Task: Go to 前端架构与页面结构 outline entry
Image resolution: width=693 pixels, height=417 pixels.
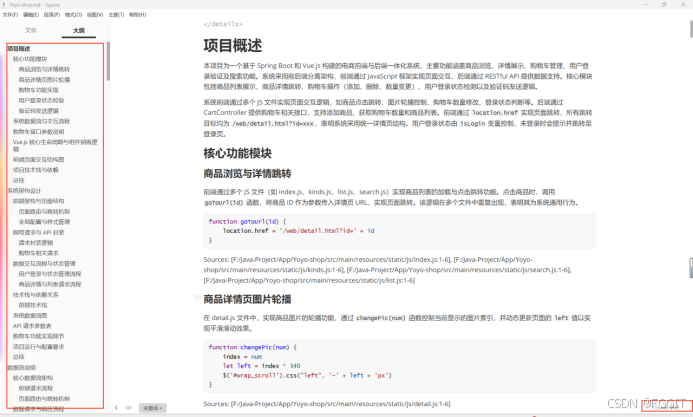Action: click(x=38, y=201)
